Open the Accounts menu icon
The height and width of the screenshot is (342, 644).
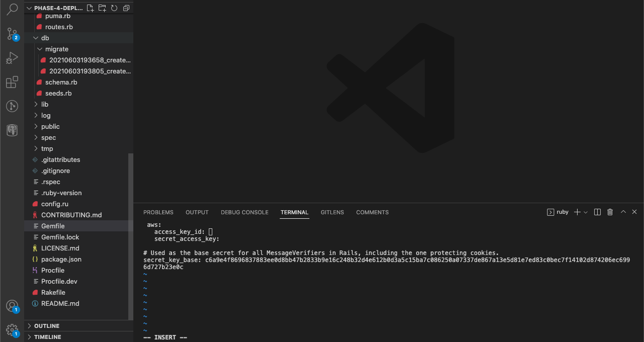pos(12,306)
